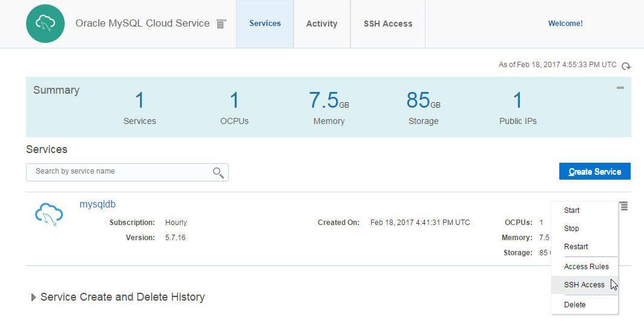Click the OCPUs summary count
644x323 pixels.
pyautogui.click(x=234, y=100)
